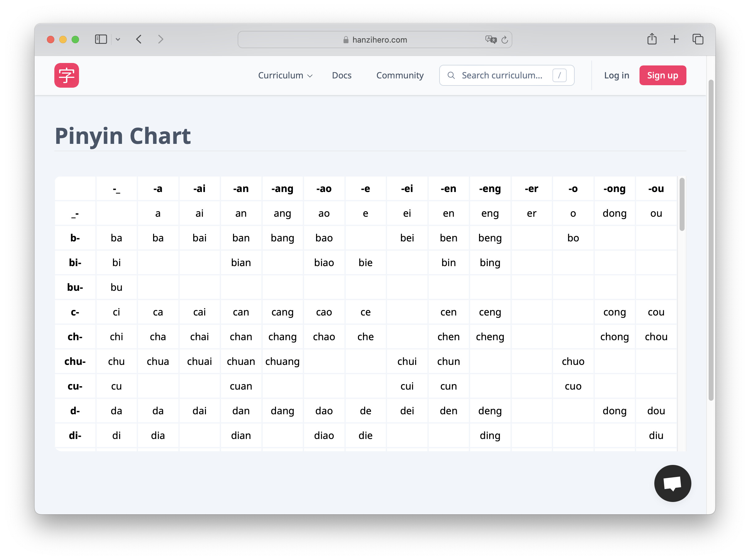Open the Docs page
The height and width of the screenshot is (560, 750).
pos(342,75)
